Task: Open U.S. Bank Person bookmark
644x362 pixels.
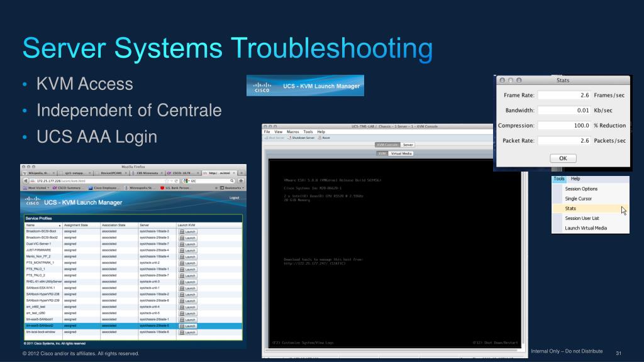Action: [x=175, y=188]
